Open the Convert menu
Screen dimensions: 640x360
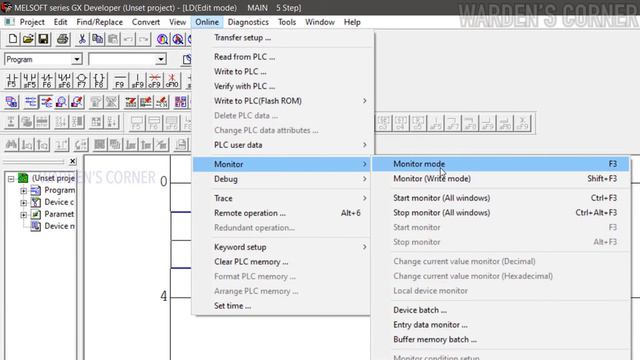click(146, 22)
